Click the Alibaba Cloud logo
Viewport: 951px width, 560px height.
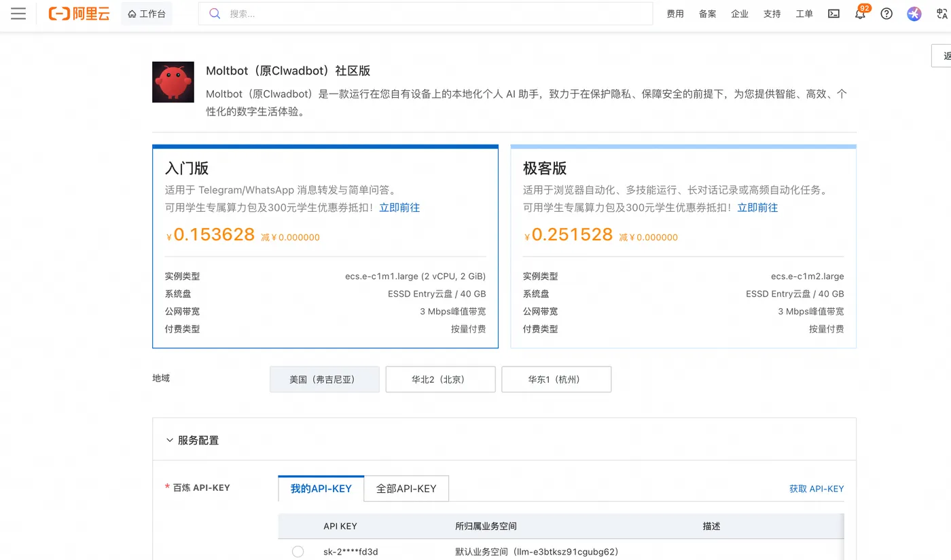[79, 14]
